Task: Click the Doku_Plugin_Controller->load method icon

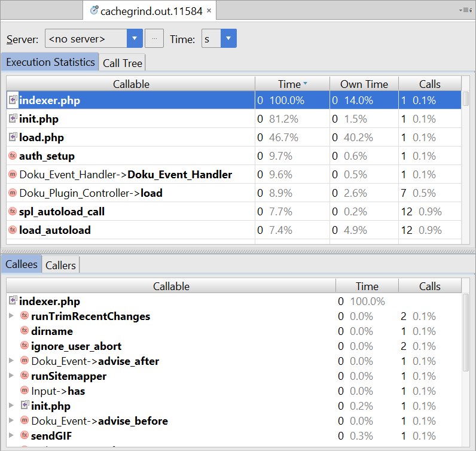Action: pyautogui.click(x=13, y=193)
